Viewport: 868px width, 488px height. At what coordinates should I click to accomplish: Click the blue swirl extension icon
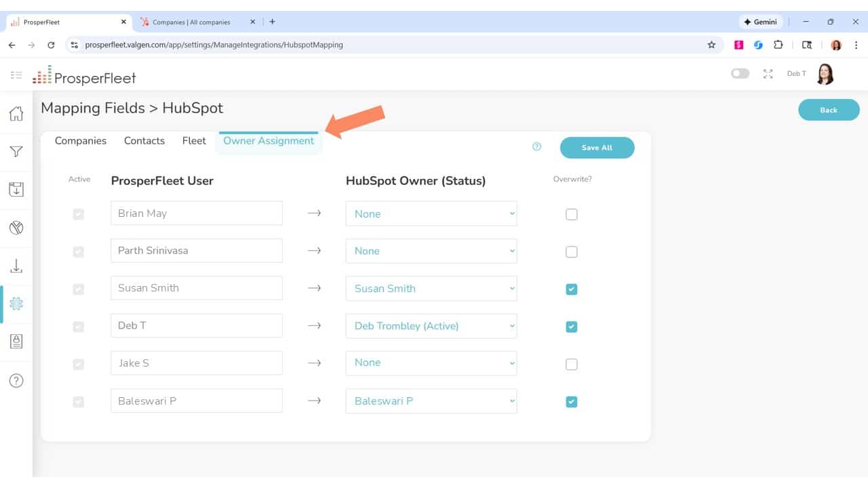[x=758, y=45]
